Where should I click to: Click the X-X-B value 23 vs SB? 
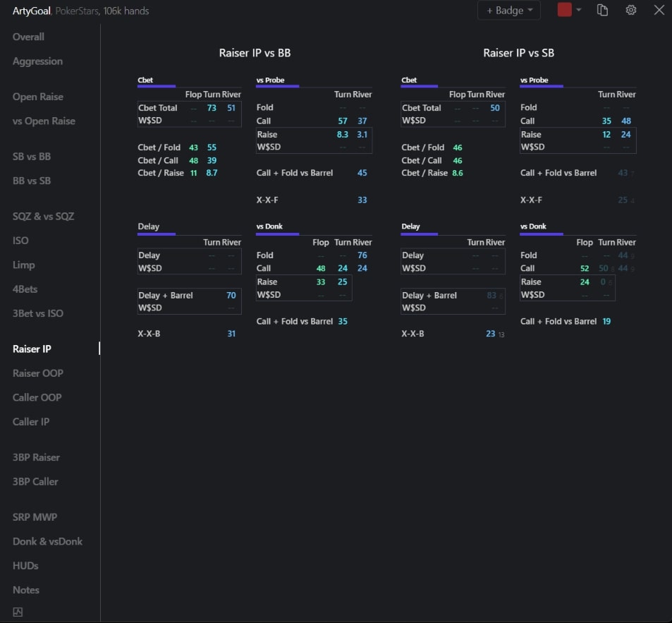click(491, 334)
